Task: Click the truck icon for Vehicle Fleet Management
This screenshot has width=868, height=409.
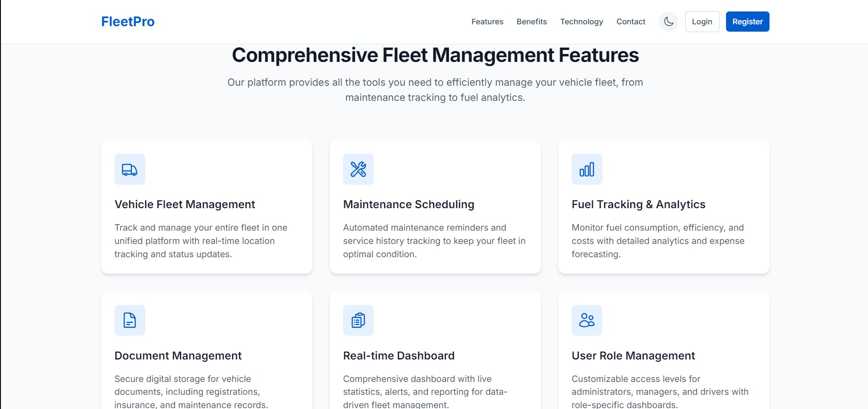Action: [x=130, y=169]
